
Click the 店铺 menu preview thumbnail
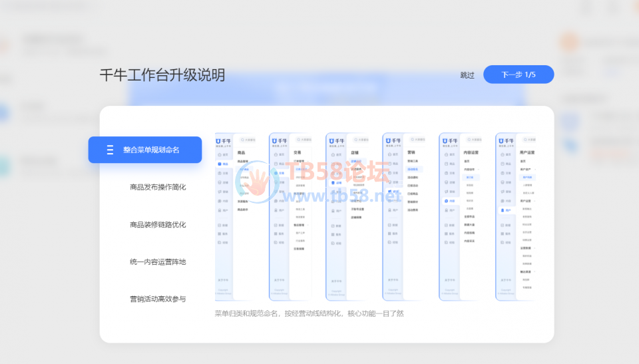coord(347,216)
